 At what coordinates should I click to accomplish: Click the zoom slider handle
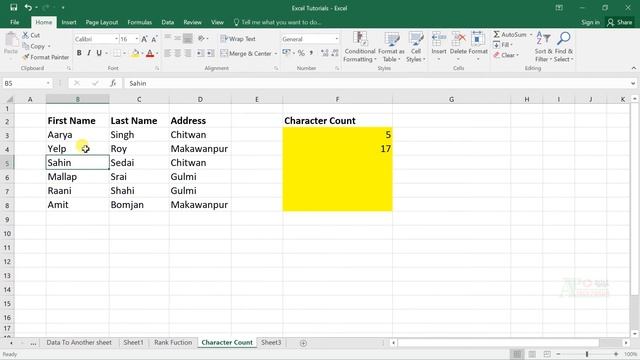point(587,354)
